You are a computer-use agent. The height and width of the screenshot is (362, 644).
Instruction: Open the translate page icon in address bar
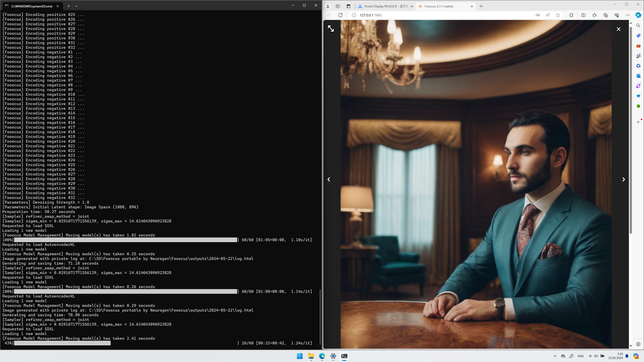[x=538, y=15]
